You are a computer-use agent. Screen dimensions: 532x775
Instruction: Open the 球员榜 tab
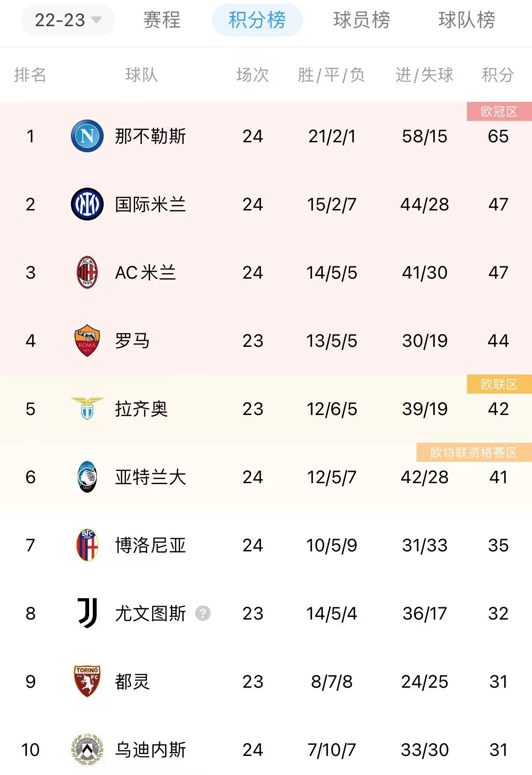[x=362, y=20]
